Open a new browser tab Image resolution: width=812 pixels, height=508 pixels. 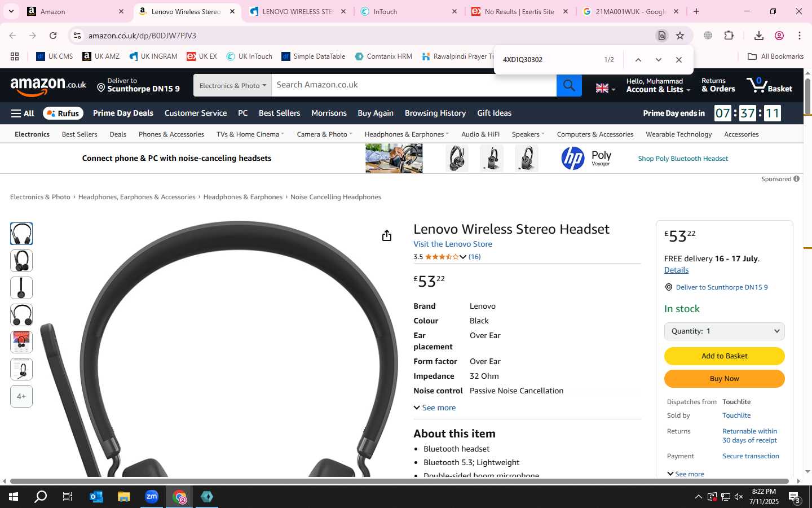coord(696,11)
